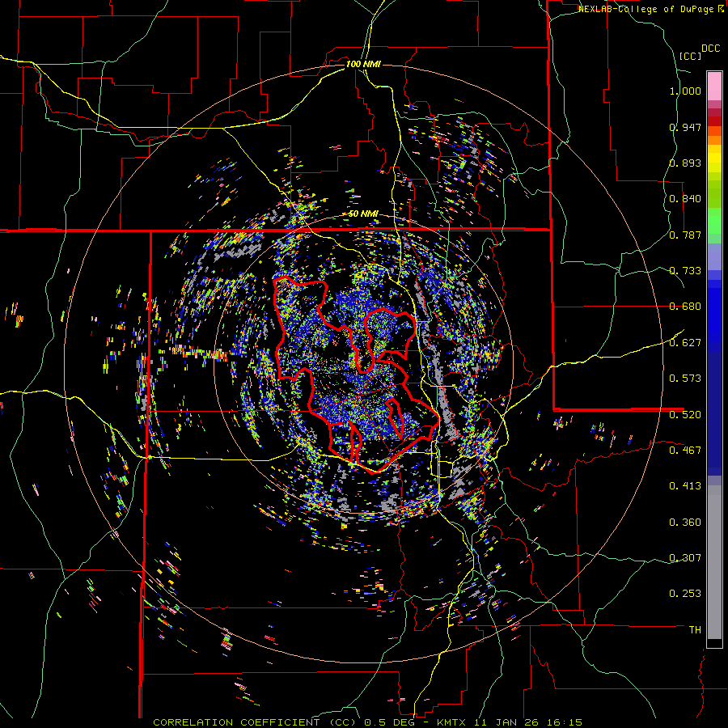
Task: Click the 0.360 legend value
Action: tap(685, 522)
